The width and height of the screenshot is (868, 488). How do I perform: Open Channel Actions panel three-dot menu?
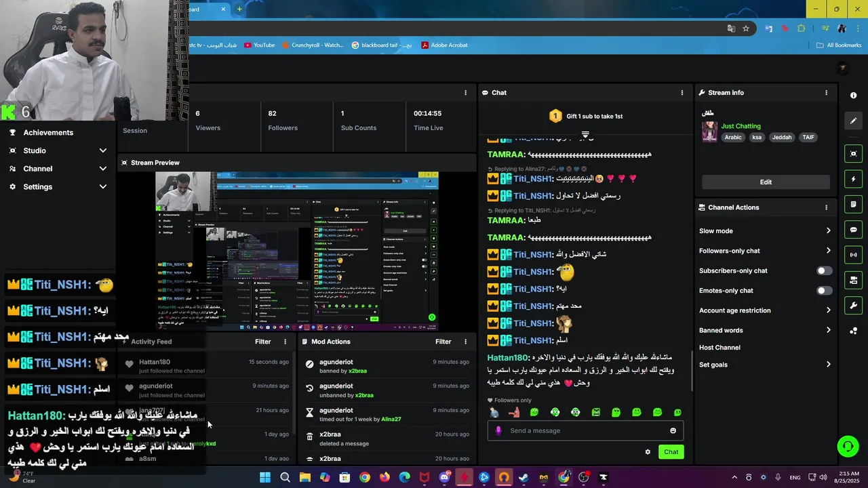826,207
